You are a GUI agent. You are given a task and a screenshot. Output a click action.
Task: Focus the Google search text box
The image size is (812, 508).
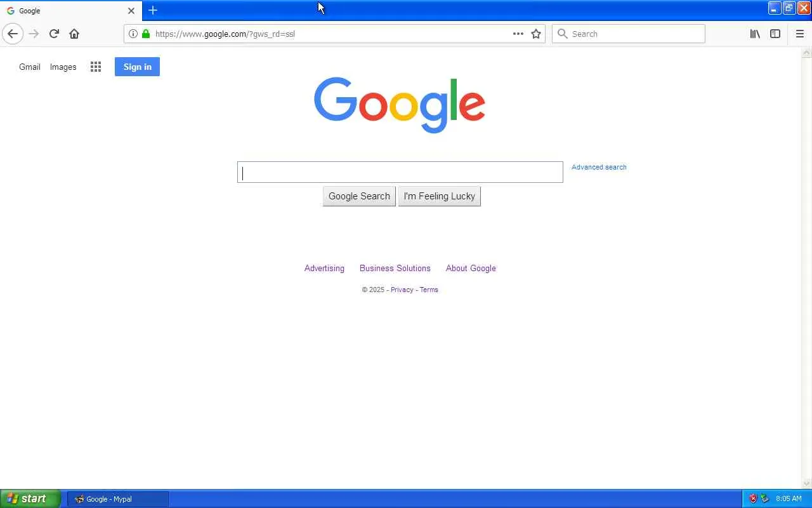[x=400, y=172]
